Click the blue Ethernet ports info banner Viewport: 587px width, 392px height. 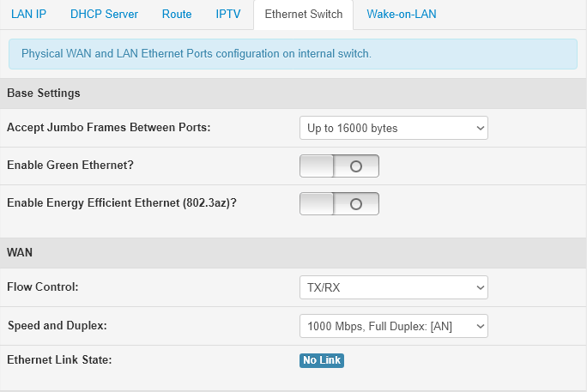[x=293, y=53]
